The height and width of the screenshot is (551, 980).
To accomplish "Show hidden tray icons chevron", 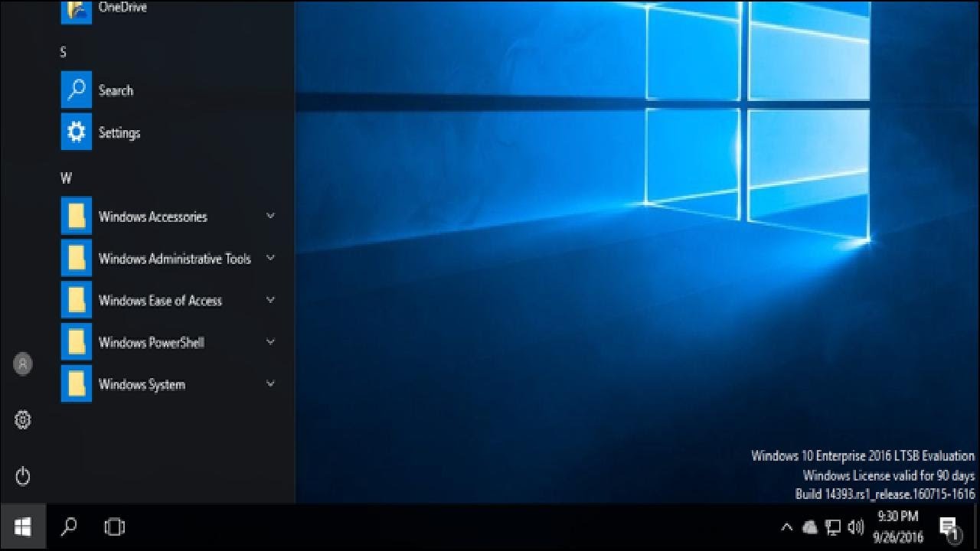I will [x=786, y=527].
